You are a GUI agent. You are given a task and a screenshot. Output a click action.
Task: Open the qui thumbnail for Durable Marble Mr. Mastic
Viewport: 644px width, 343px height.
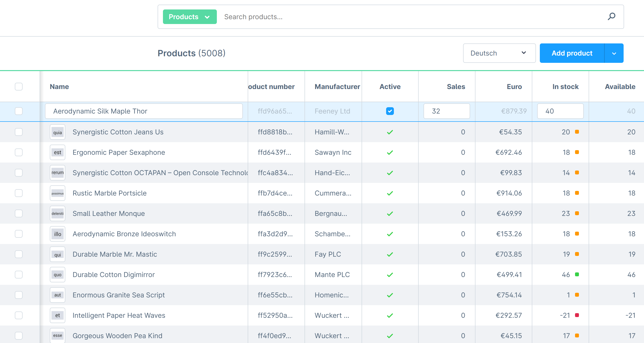[58, 254]
